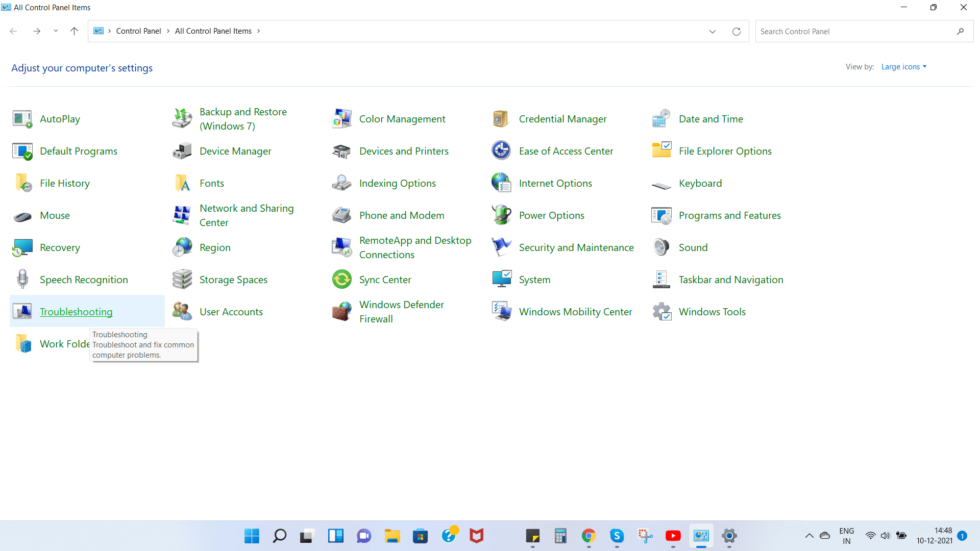Open Windows Defender Firewall

pyautogui.click(x=401, y=312)
